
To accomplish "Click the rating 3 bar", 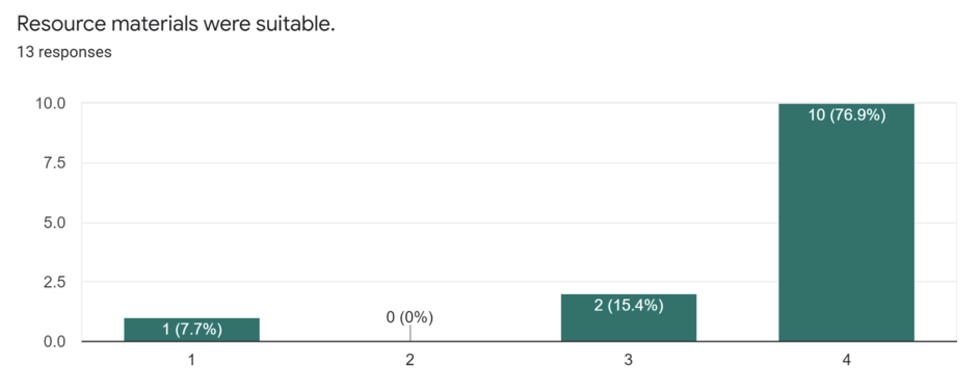I will (x=629, y=318).
